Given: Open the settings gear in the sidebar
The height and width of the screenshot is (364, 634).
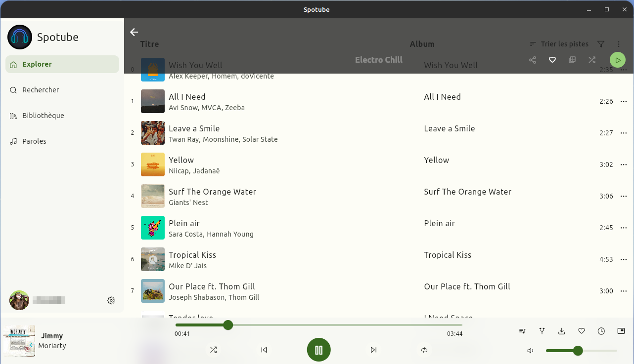Looking at the screenshot, I should coord(111,300).
